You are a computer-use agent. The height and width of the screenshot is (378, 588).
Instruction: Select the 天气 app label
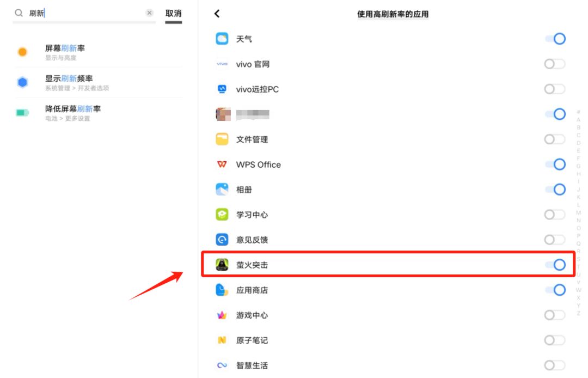point(244,39)
